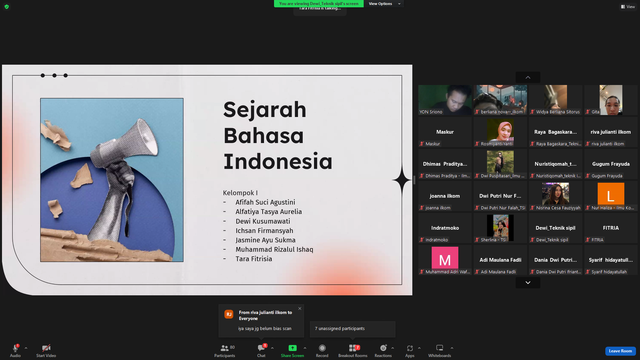Open the Whiteboards icon

pos(440,348)
